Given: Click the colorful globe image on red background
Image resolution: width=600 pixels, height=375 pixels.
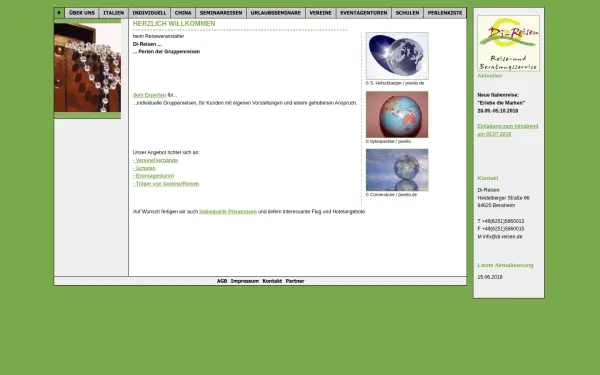Looking at the screenshot, I should 397,114.
